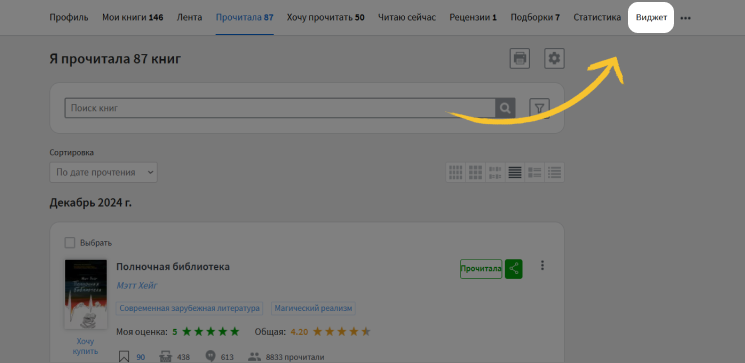The width and height of the screenshot is (745, 363).
Task: Click the search magnifier button
Action: [x=505, y=108]
